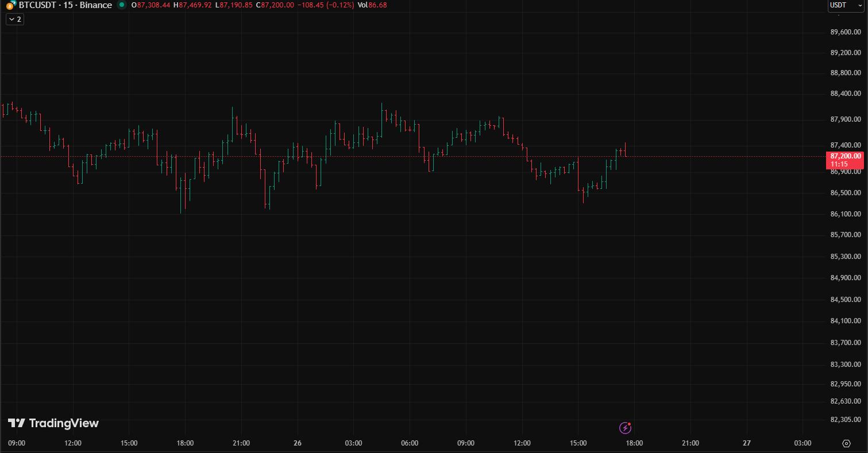Click the TradingView logo
This screenshot has height=453, width=868.
[53, 423]
